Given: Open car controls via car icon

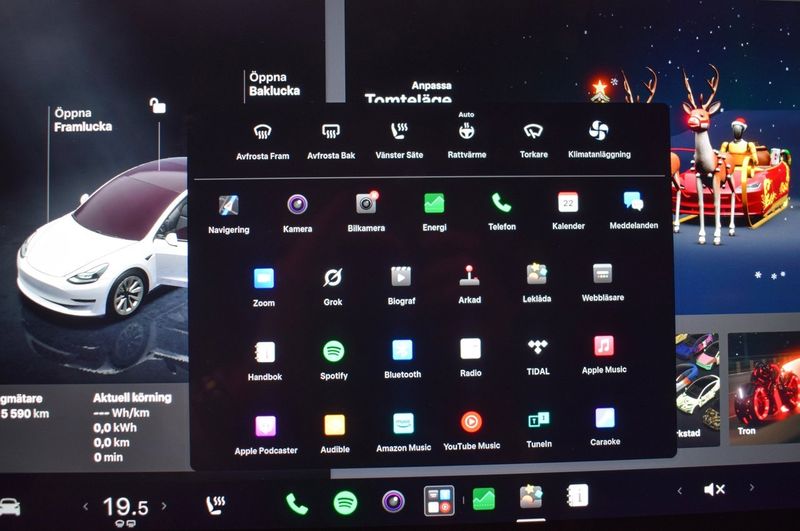Looking at the screenshot, I should [x=10, y=507].
